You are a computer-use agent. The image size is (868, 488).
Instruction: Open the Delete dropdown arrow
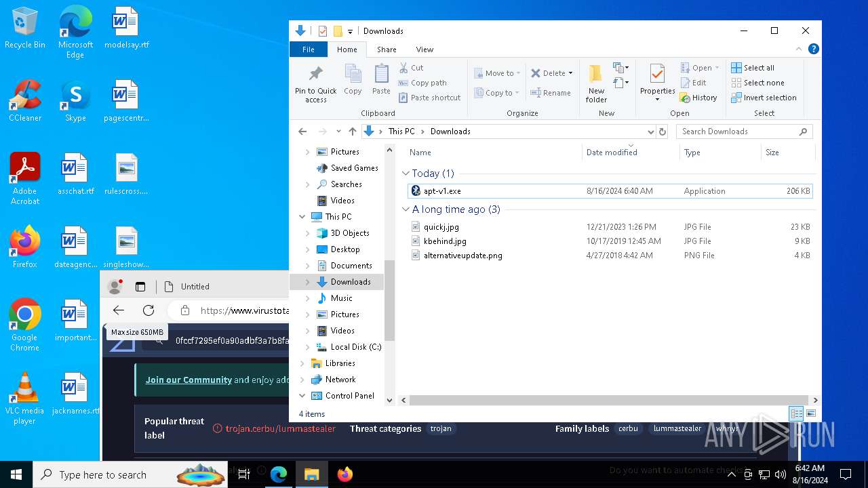pos(570,73)
